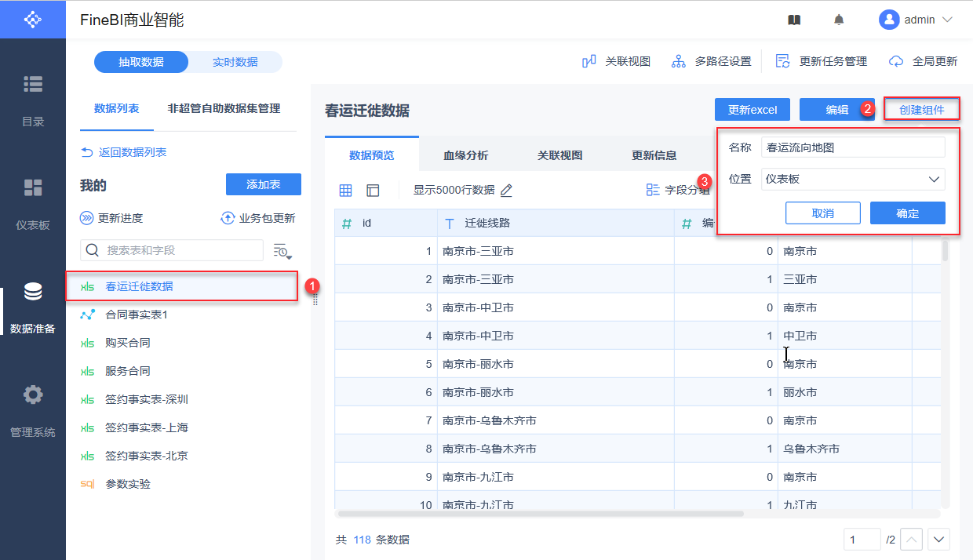Image resolution: width=973 pixels, height=560 pixels.
Task: Click the admin user avatar
Action: (x=888, y=20)
